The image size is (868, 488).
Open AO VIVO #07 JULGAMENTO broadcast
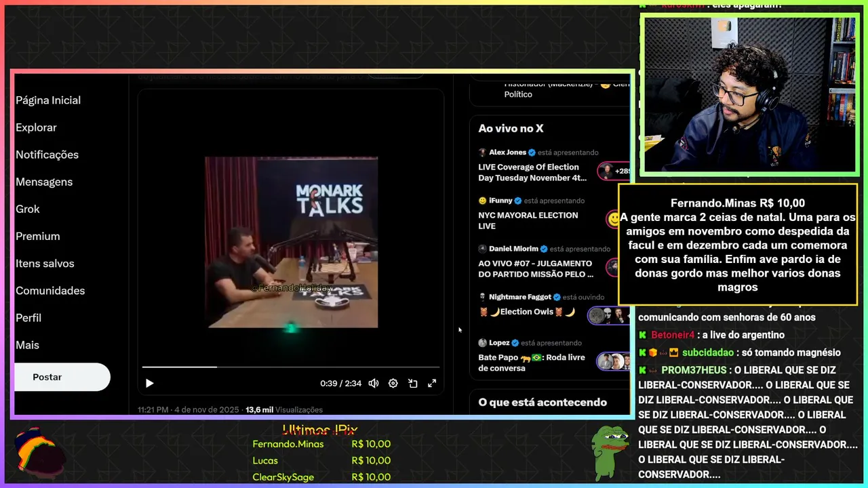pyautogui.click(x=536, y=268)
